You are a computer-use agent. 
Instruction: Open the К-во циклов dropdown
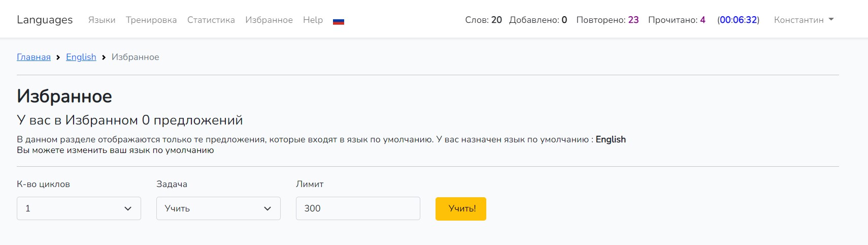point(79,208)
